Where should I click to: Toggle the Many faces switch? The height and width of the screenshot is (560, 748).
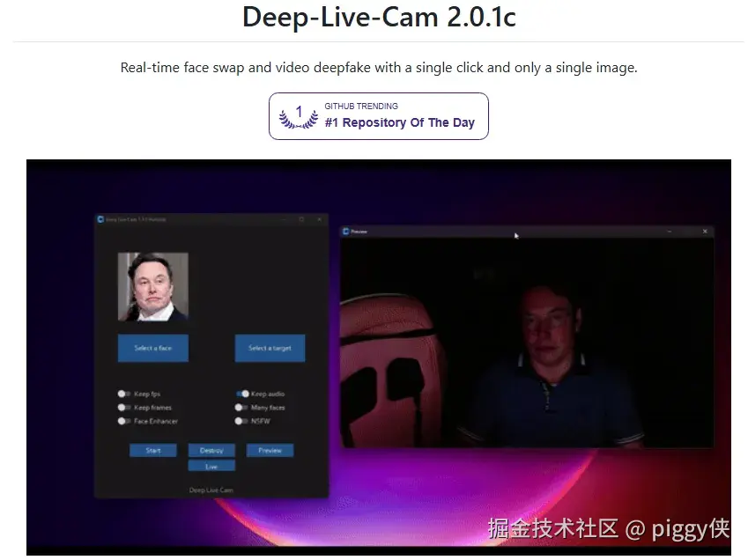(x=241, y=408)
